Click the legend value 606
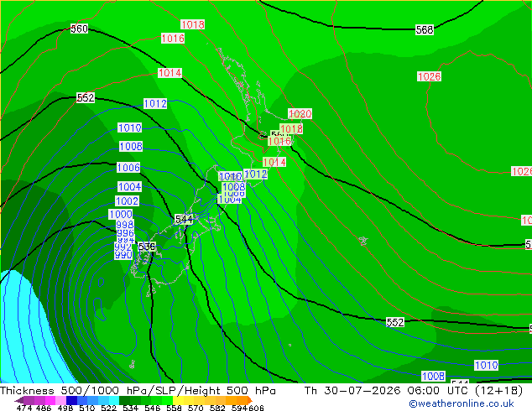The height and width of the screenshot is (411, 532). [x=256, y=408]
